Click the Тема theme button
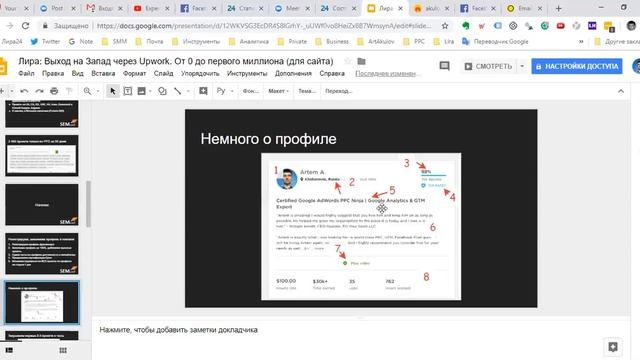 [x=307, y=91]
